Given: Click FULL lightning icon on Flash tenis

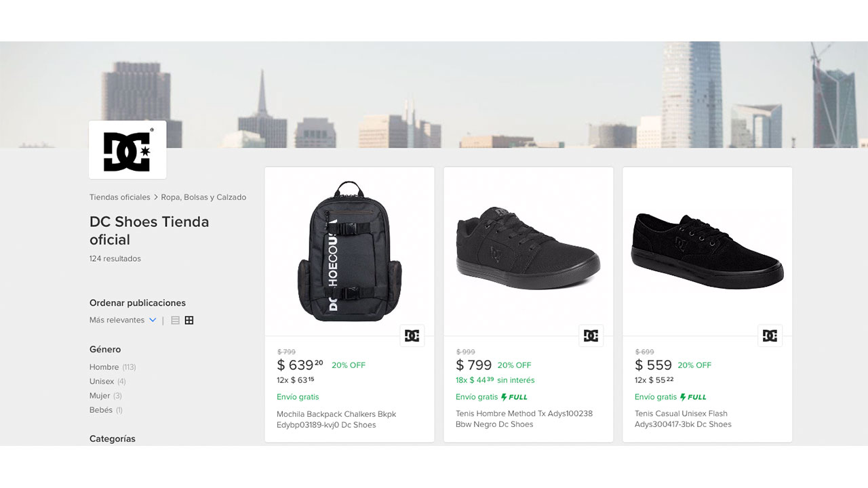Looking at the screenshot, I should pos(683,397).
